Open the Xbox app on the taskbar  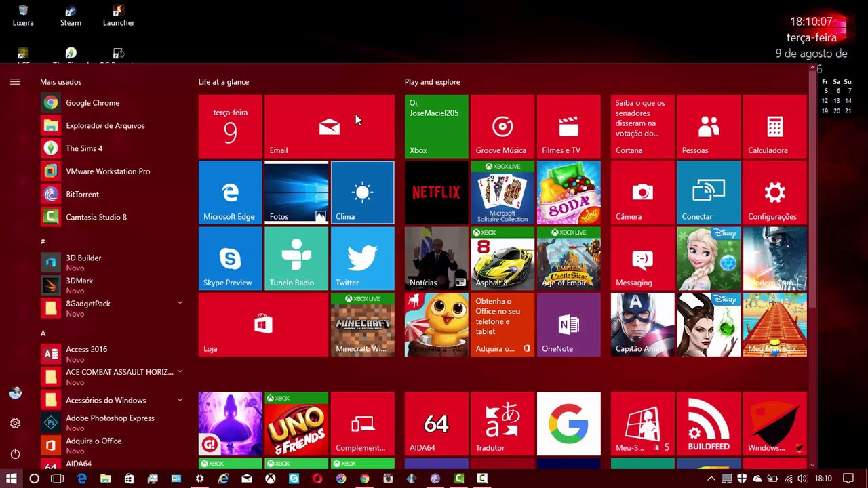coord(270,479)
